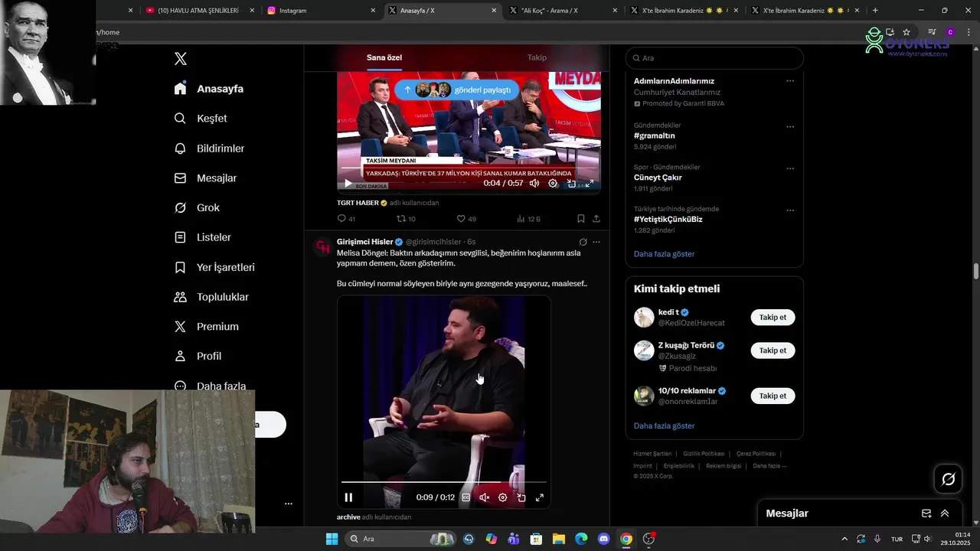
Task: Open a new browser tab
Action: (x=875, y=11)
